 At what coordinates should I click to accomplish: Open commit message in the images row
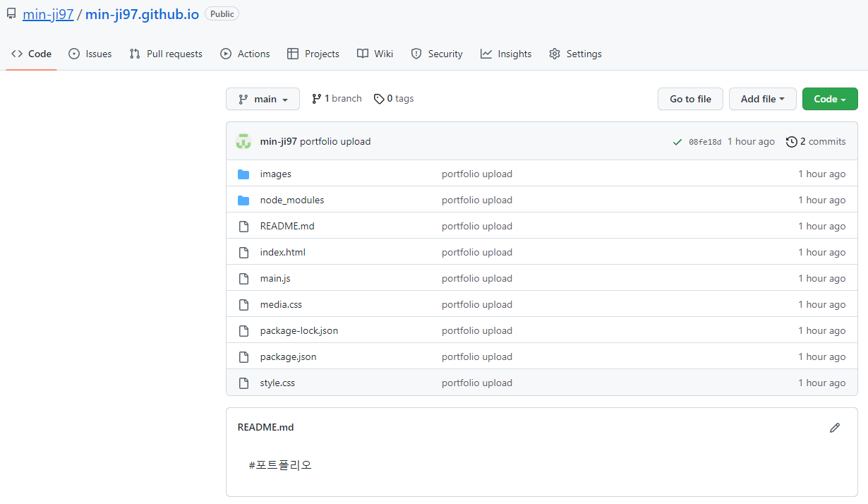[x=477, y=174]
